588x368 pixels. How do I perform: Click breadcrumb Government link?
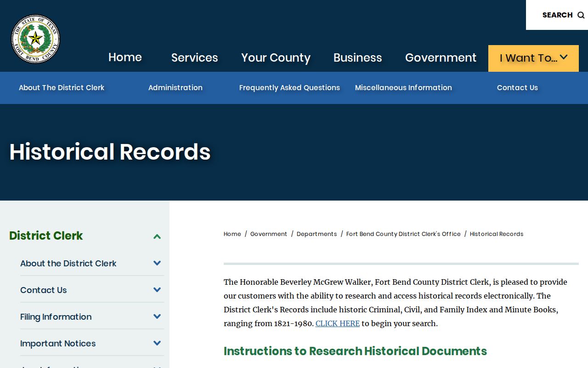[x=269, y=234]
